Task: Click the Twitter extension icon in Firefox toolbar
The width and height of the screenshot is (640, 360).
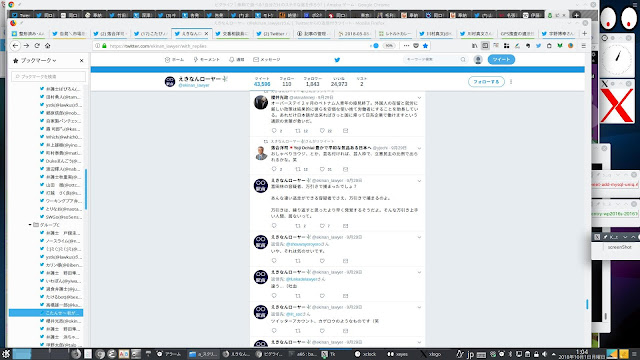Action: (x=538, y=46)
